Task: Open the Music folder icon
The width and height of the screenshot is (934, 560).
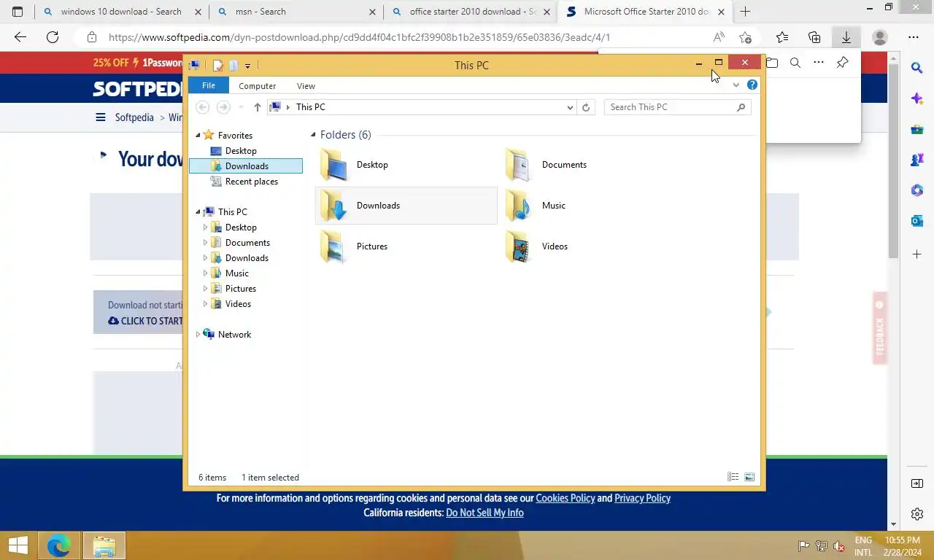Action: click(x=519, y=206)
